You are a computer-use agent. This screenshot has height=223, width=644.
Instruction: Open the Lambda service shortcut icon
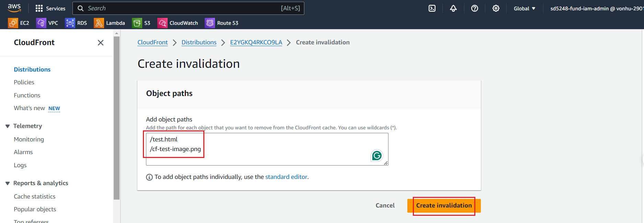[x=99, y=23]
